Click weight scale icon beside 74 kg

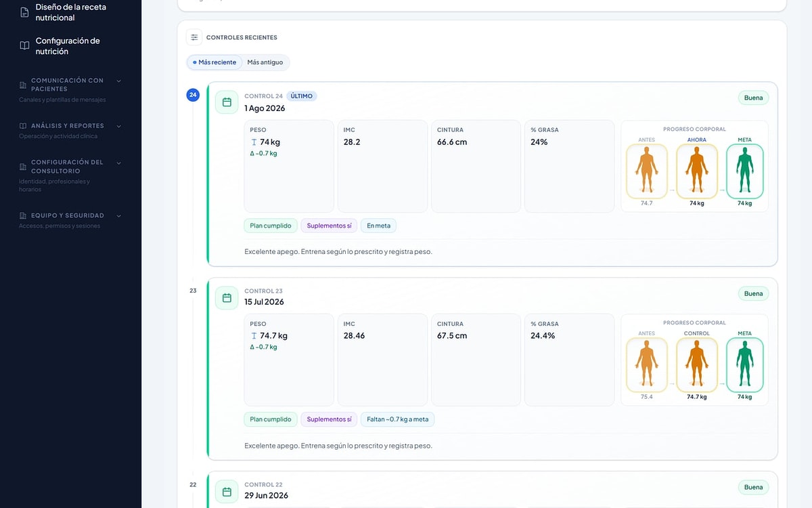pos(254,142)
